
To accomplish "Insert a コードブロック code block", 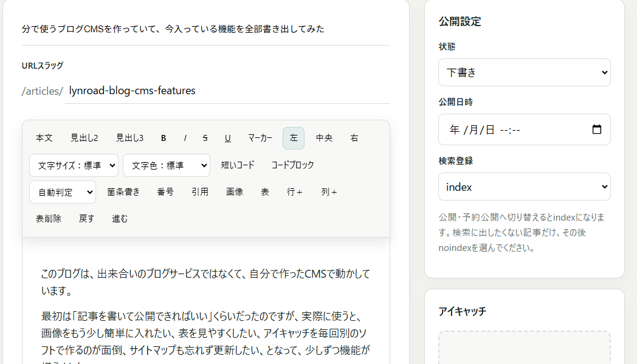I will 292,165.
